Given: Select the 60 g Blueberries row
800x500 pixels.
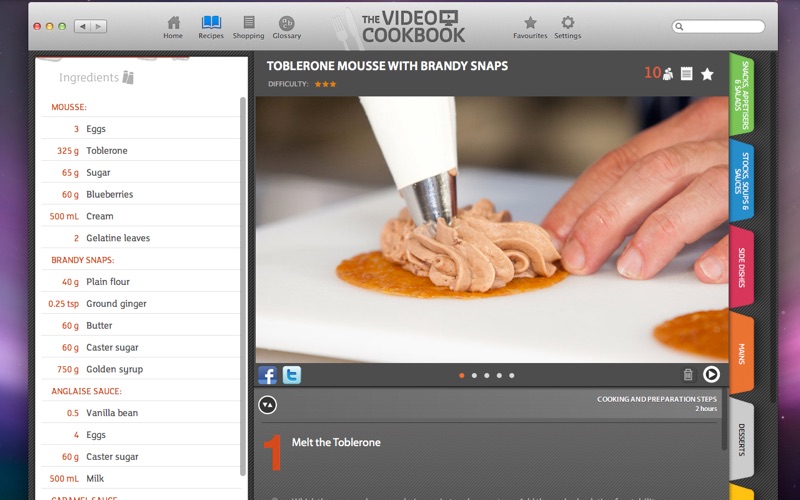Looking at the screenshot, I should point(141,194).
